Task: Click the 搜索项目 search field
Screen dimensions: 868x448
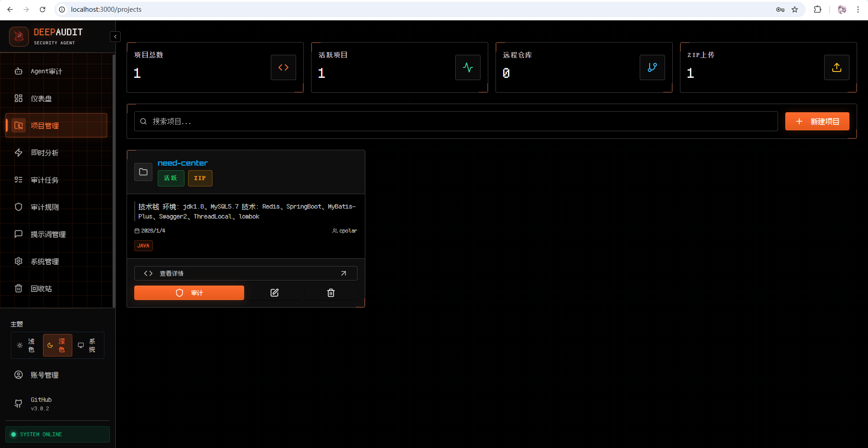Action: pos(456,121)
